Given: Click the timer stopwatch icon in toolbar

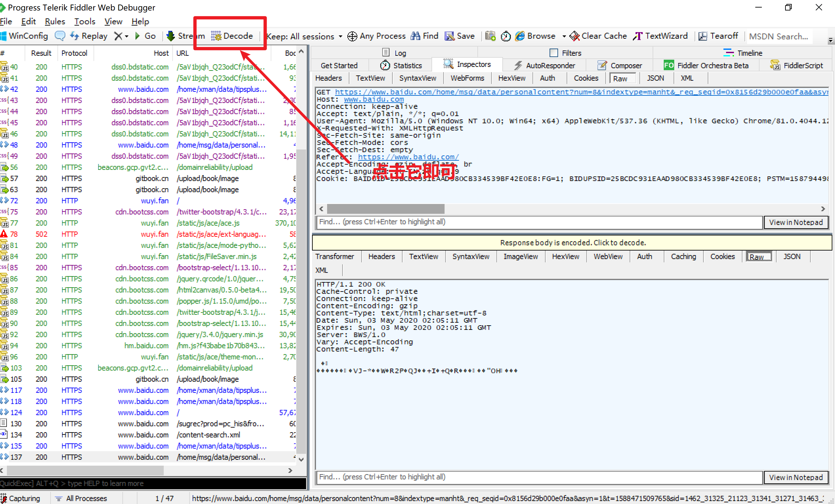Looking at the screenshot, I should [506, 36].
